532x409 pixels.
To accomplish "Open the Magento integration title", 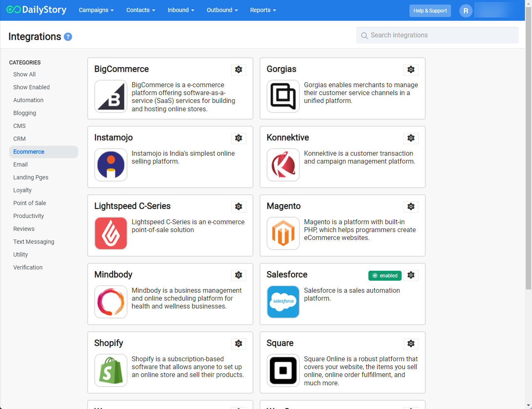I will (284, 206).
